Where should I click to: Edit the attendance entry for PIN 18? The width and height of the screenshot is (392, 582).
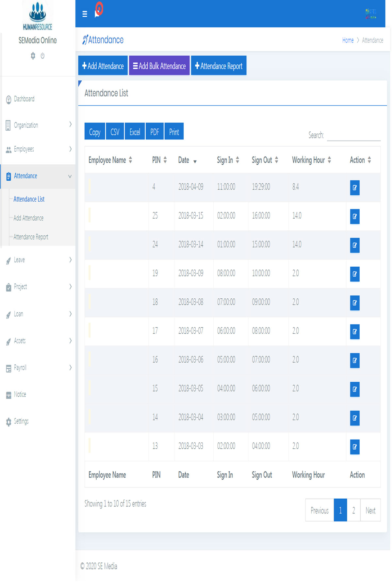pyautogui.click(x=355, y=303)
